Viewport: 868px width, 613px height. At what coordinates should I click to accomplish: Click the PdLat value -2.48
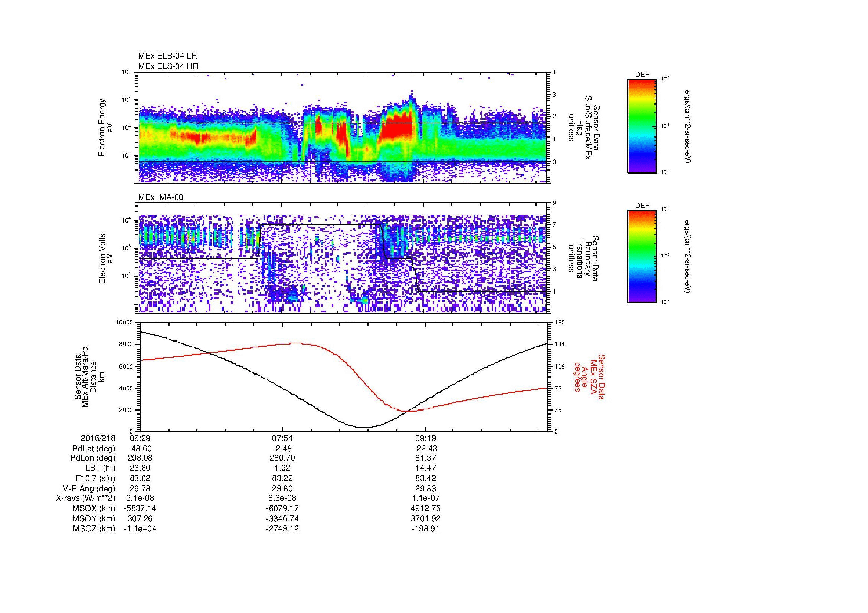tap(282, 449)
